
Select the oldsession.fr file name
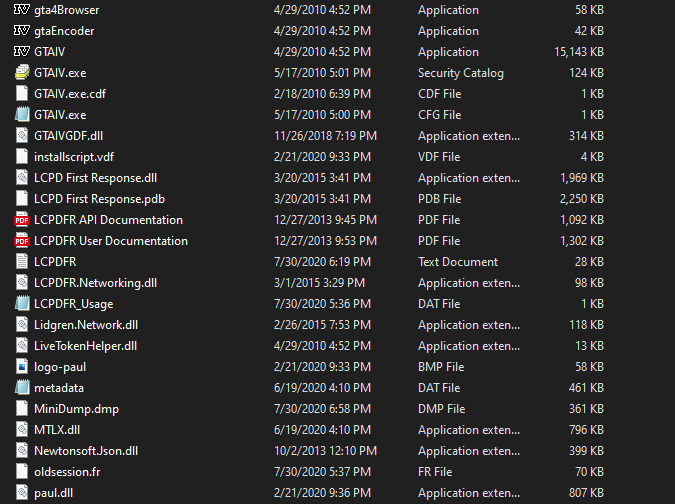67,472
